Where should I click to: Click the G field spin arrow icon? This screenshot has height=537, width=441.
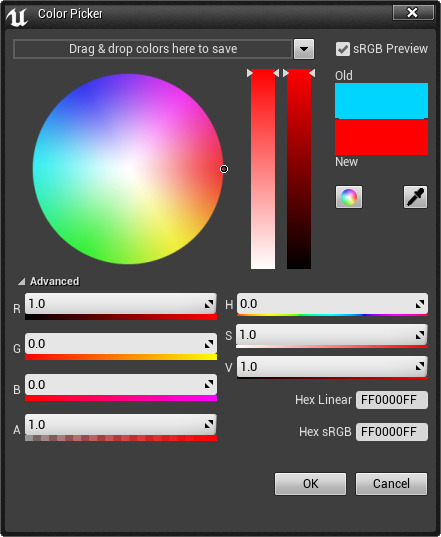click(209, 344)
